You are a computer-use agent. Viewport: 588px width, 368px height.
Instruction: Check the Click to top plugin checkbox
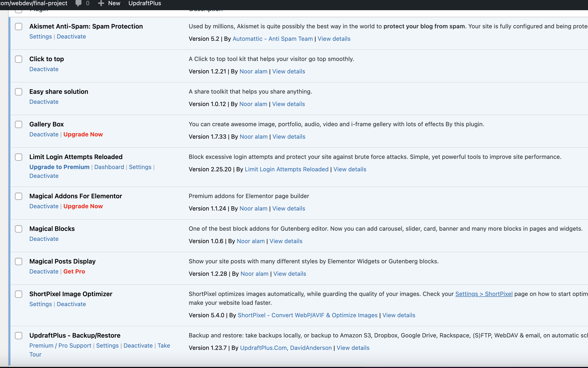[19, 59]
